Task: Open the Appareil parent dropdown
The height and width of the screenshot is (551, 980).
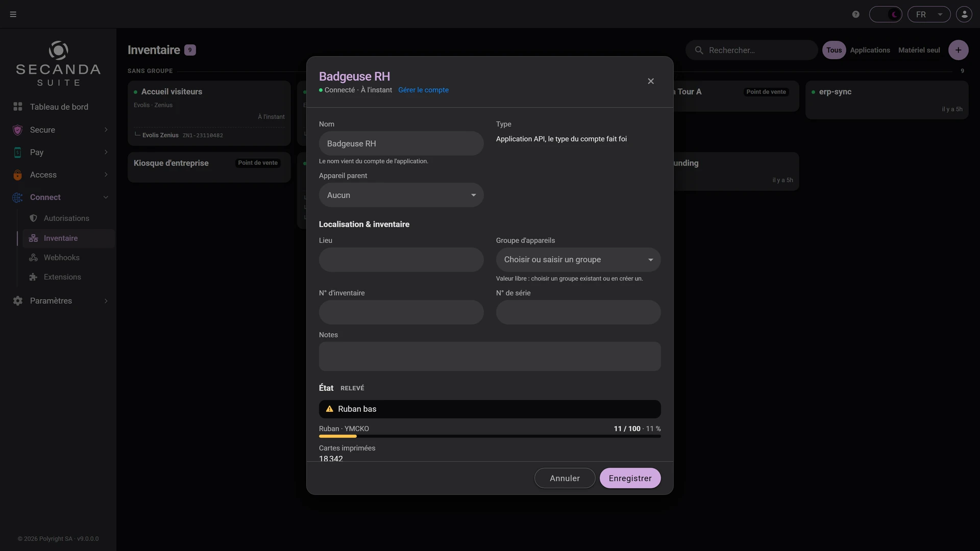Action: (x=401, y=195)
